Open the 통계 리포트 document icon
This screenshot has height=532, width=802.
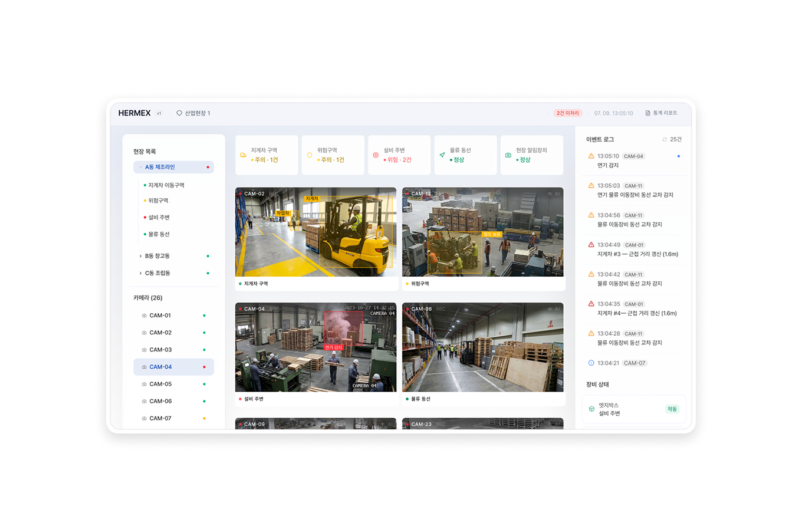coord(647,113)
